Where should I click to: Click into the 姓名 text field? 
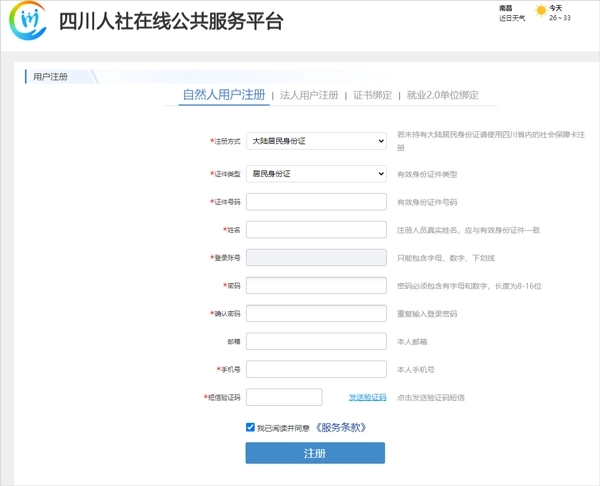click(315, 230)
